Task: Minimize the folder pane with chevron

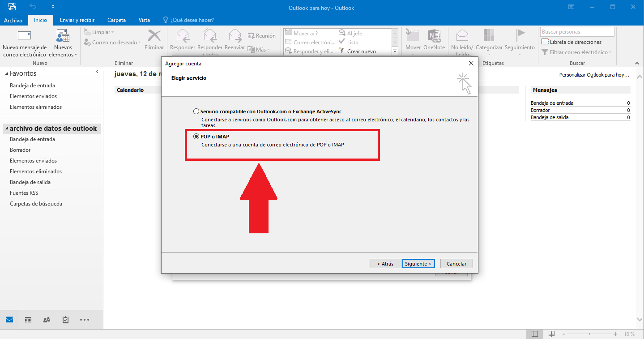Action: [97, 72]
